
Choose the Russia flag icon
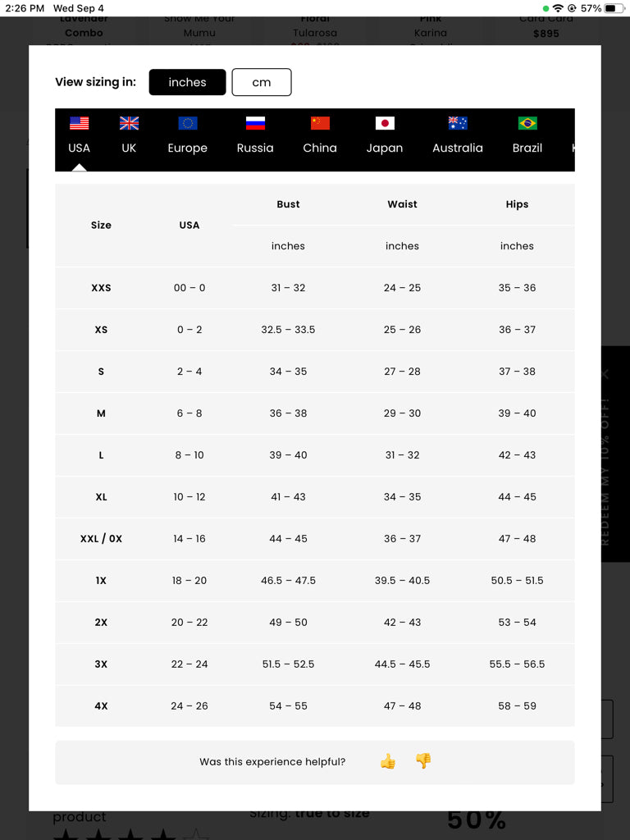click(255, 123)
